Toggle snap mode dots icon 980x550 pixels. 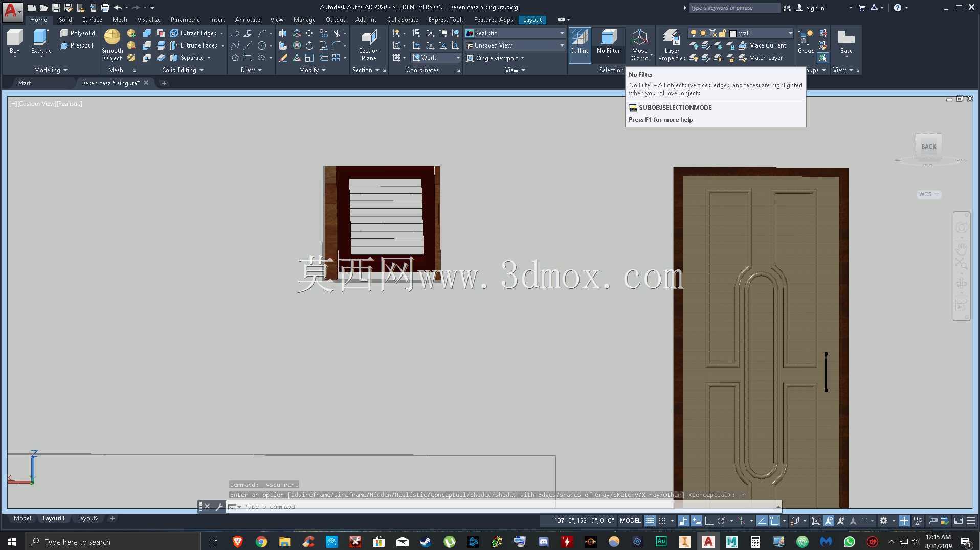pyautogui.click(x=662, y=521)
